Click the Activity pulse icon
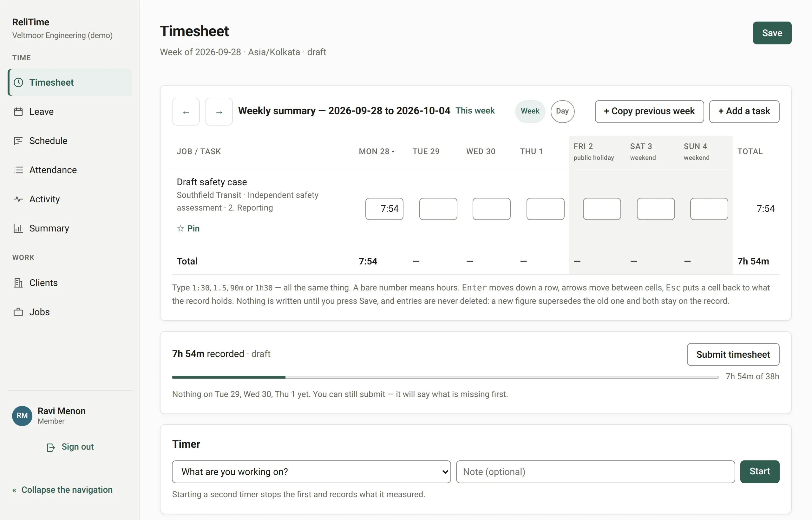Viewport: 812px width, 520px height. pyautogui.click(x=18, y=199)
